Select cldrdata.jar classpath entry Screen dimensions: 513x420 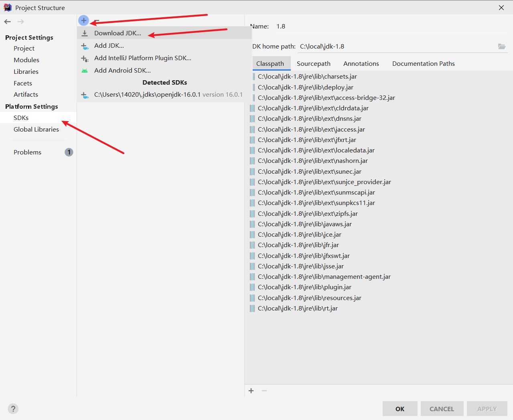[313, 108]
